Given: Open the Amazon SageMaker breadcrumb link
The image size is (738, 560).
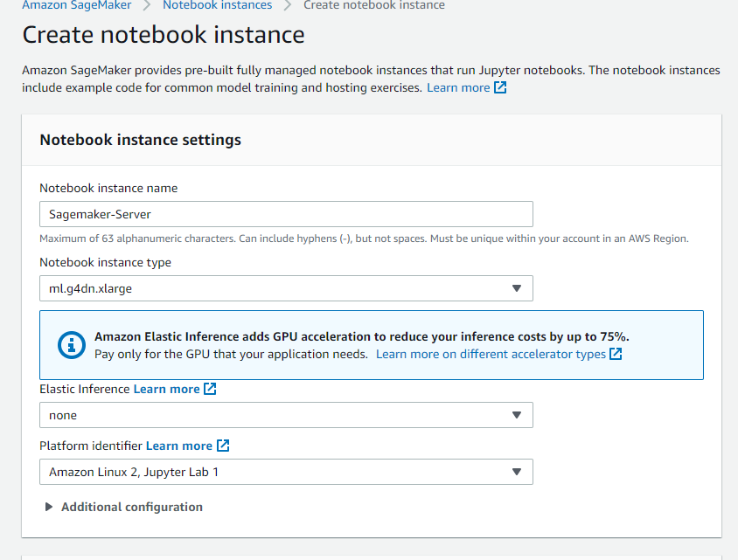Looking at the screenshot, I should 77,5.
